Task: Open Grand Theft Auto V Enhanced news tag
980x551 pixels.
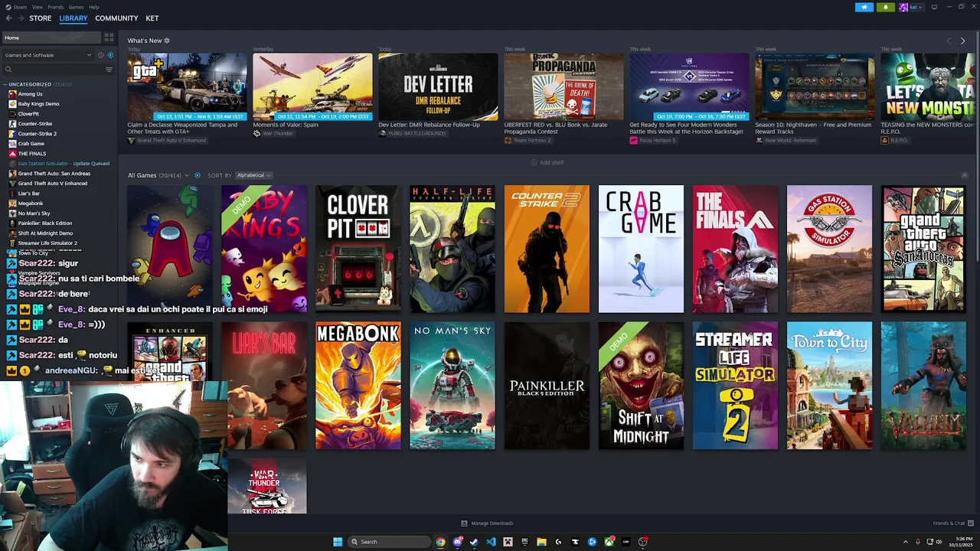Action: coord(167,141)
